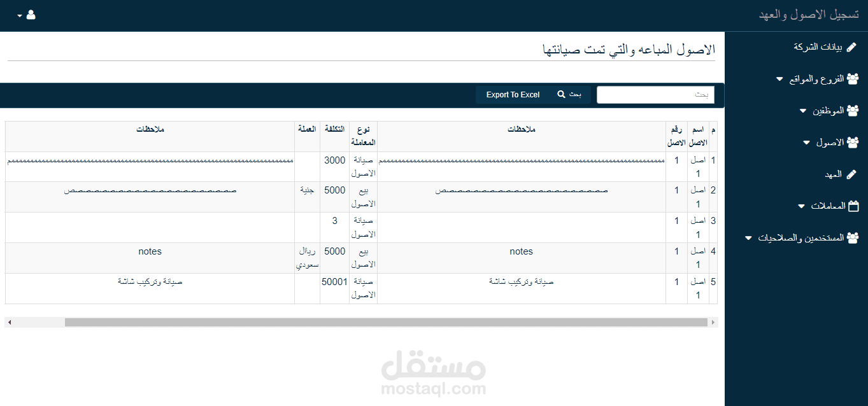
Task: Click the horizontal scrollbar thumb under the table
Action: pos(386,323)
